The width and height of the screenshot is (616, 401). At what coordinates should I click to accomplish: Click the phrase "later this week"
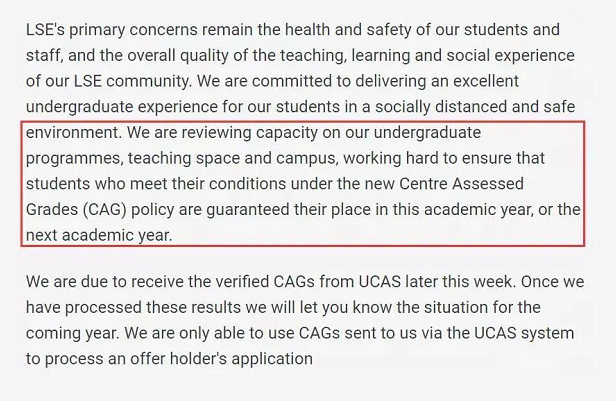pyautogui.click(x=440, y=279)
